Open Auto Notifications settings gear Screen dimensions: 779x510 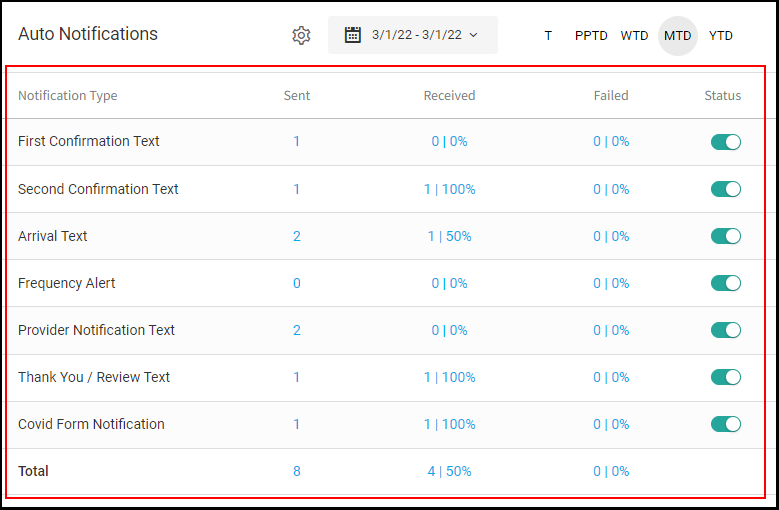tap(301, 35)
